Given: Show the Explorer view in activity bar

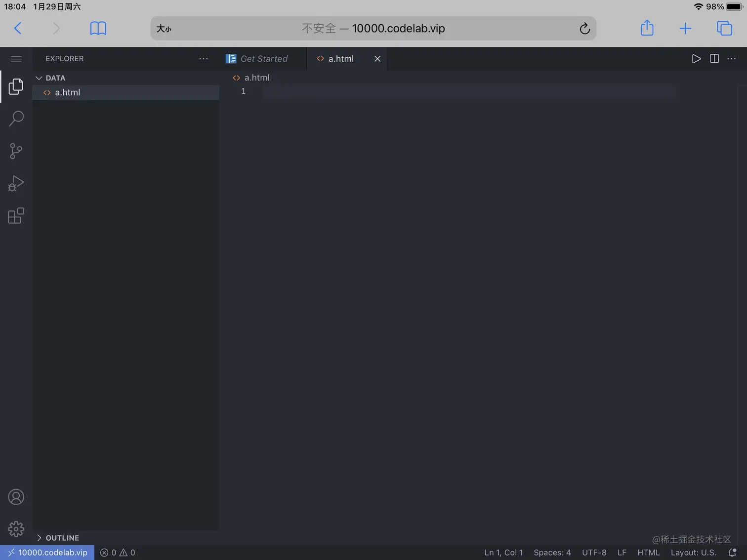Looking at the screenshot, I should pos(16,86).
